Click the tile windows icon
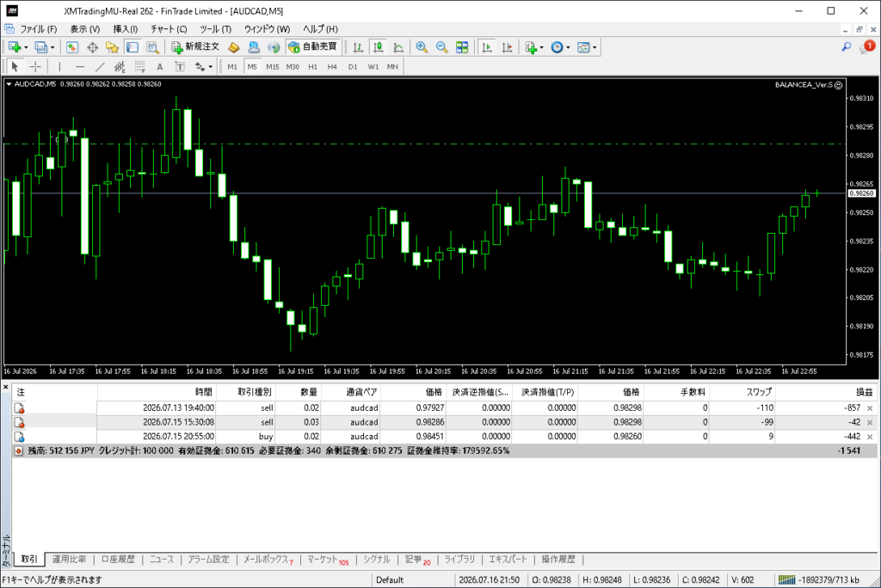The height and width of the screenshot is (588, 881). [x=462, y=47]
